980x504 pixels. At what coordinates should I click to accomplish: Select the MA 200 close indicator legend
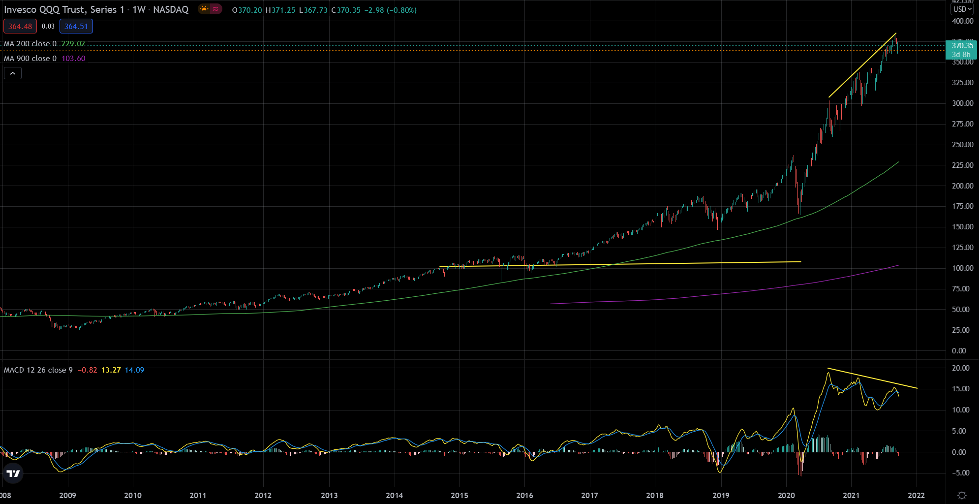30,44
